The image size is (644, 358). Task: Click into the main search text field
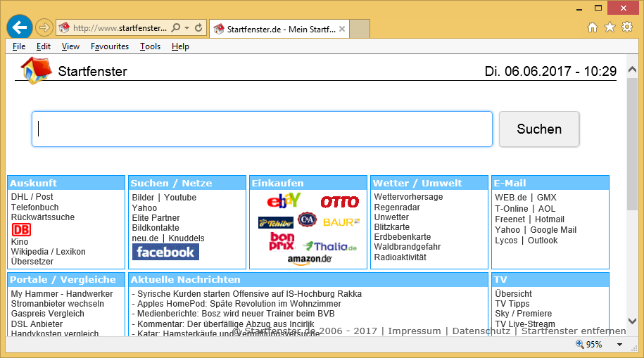pos(262,129)
